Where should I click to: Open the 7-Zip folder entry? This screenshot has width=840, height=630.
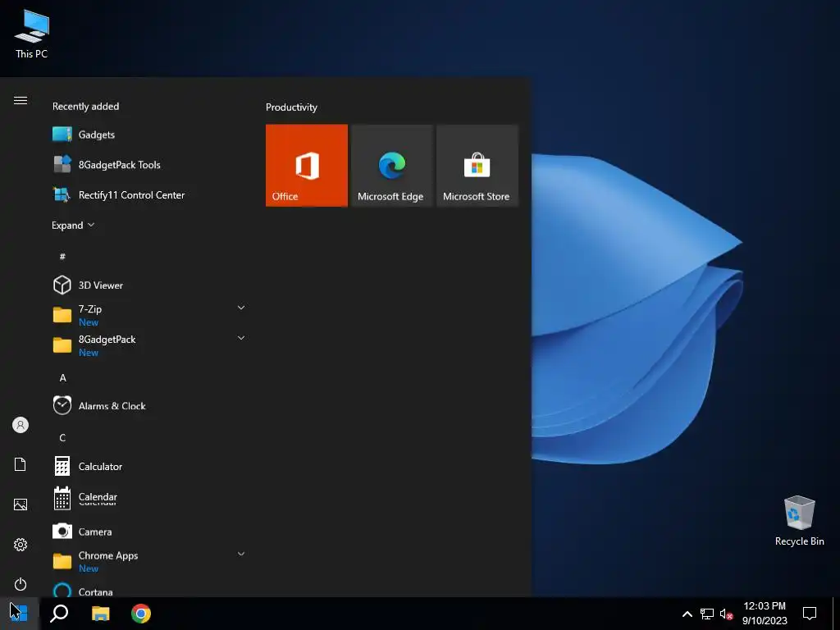pos(149,315)
